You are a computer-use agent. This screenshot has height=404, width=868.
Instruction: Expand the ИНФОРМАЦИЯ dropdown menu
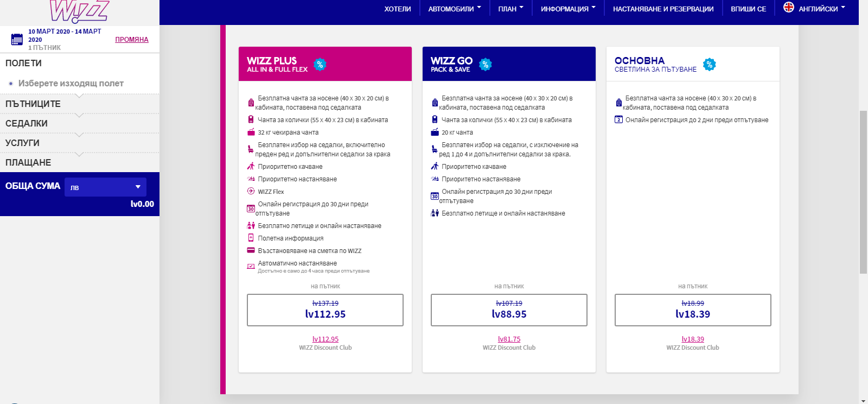point(567,9)
